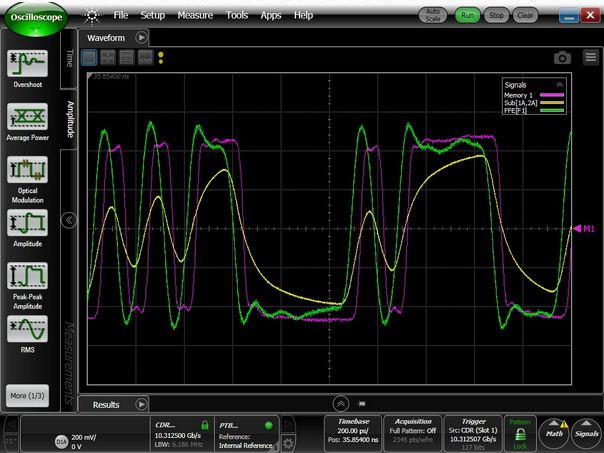604x453 pixels.
Task: Open the Timebase settings panel
Action: pyautogui.click(x=353, y=433)
